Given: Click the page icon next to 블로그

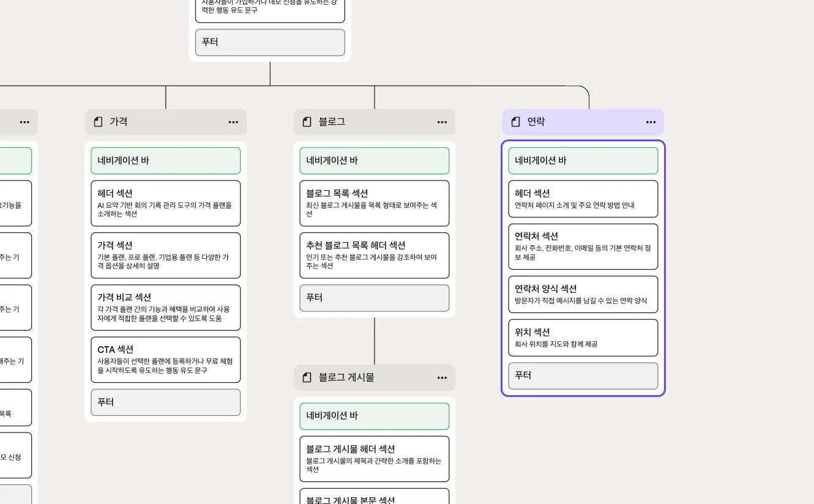Looking at the screenshot, I should click(x=307, y=122).
